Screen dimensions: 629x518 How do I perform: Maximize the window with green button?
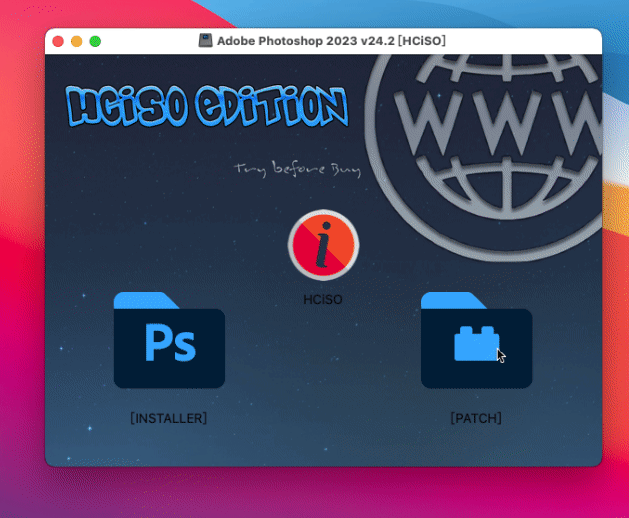[95, 41]
